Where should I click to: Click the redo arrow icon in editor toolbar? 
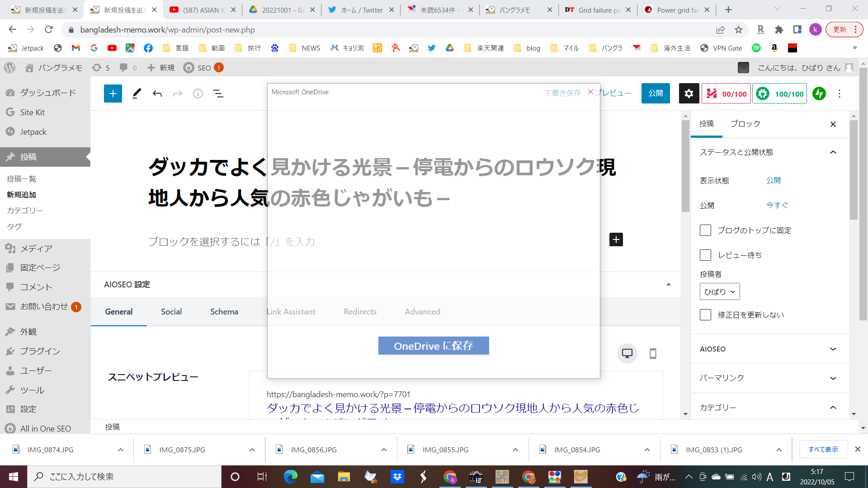[x=178, y=94]
